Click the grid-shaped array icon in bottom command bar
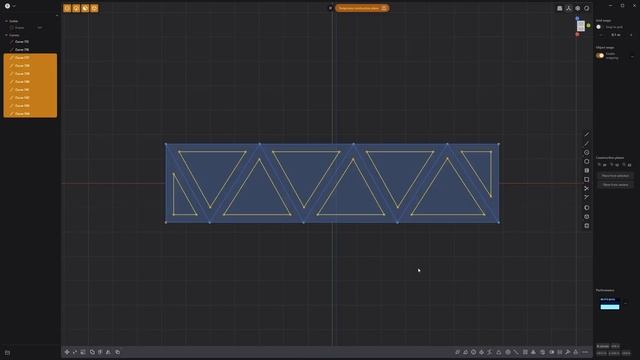The height and width of the screenshot is (360, 640). [525, 352]
